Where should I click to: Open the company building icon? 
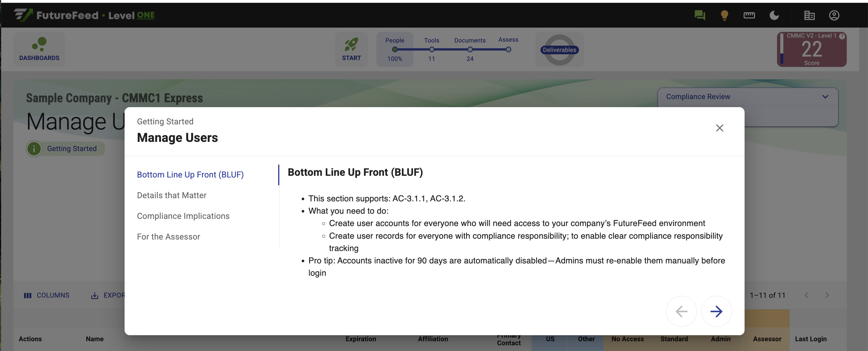(809, 15)
